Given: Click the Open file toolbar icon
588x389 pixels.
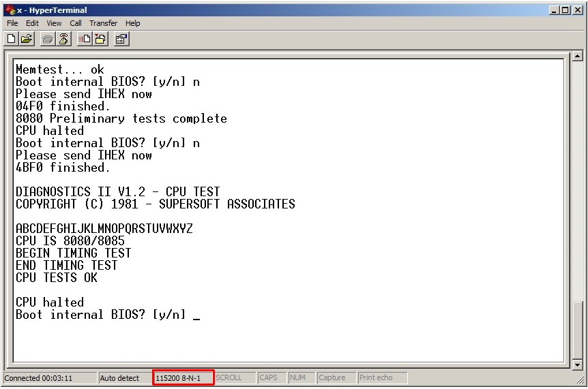Looking at the screenshot, I should (27, 39).
